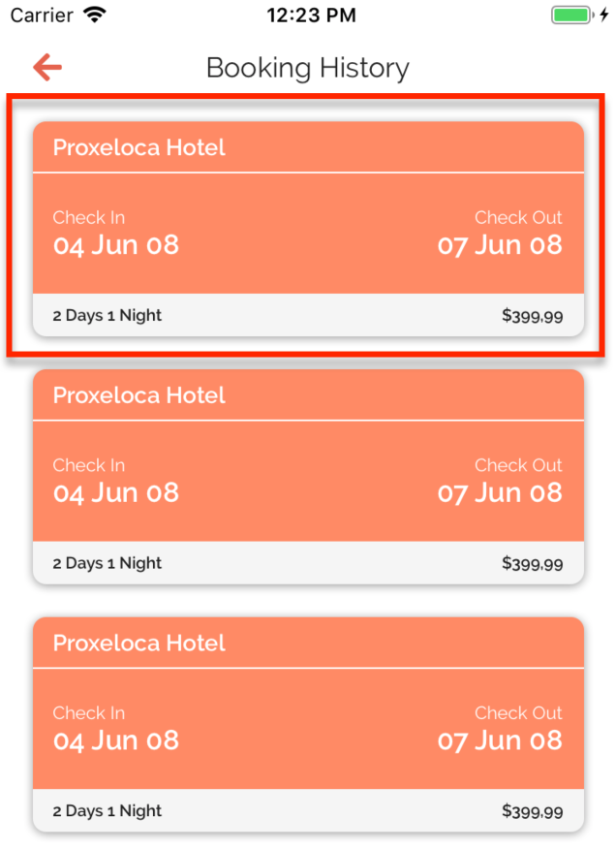
Task: Select Check Out '07 Jun 08' on second booking
Action: tap(500, 493)
